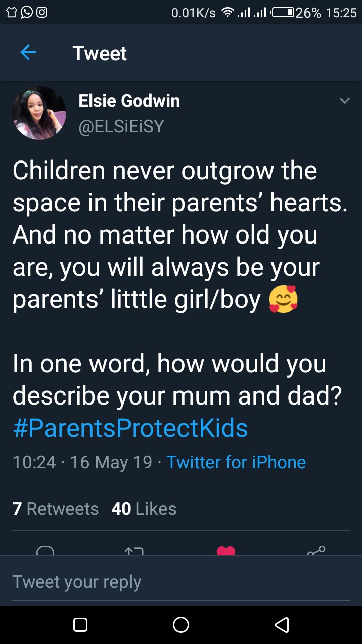This screenshot has height=644, width=362.
Task: Tap the share icon
Action: [316, 551]
